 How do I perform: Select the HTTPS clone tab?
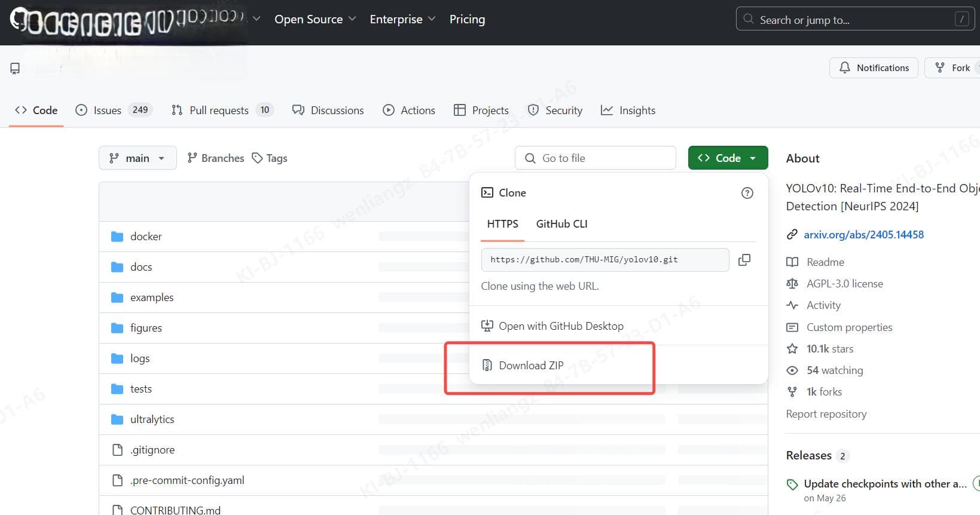(502, 224)
